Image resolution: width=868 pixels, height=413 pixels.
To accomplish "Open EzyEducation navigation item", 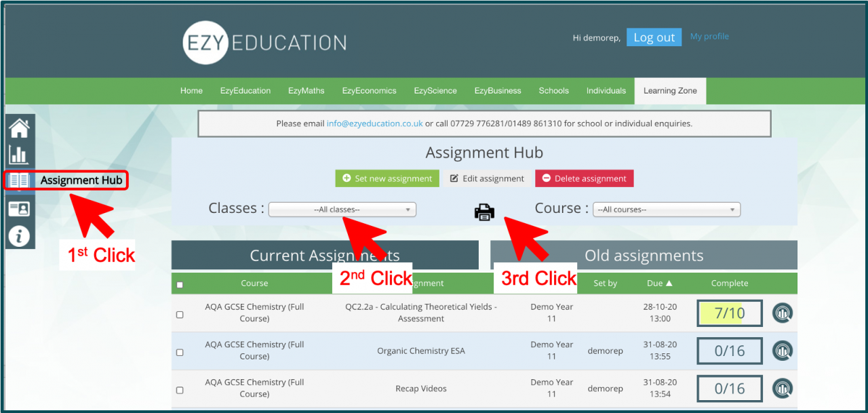I will click(x=245, y=91).
